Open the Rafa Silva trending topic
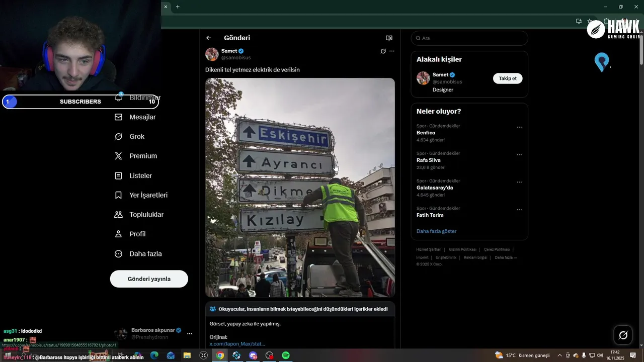The width and height of the screenshot is (644, 362). point(429,160)
